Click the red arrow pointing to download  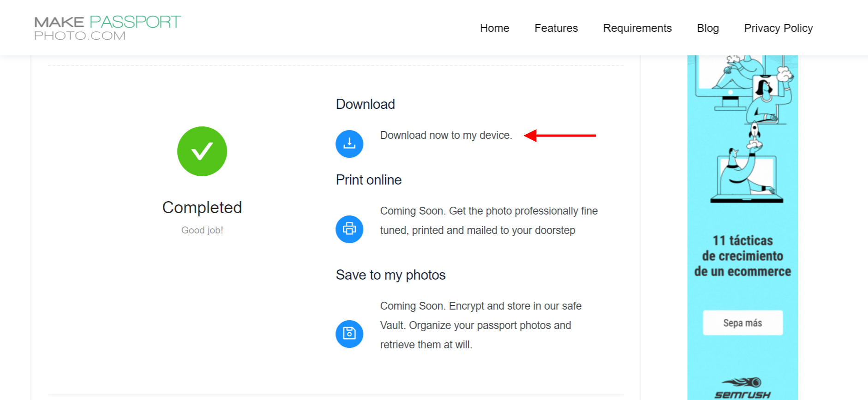tap(560, 136)
